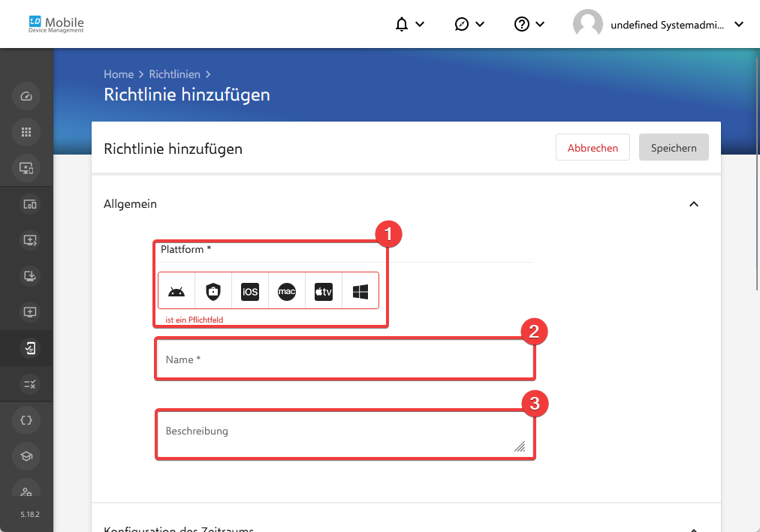This screenshot has width=760, height=532.
Task: Open the dashboard gauge icon in sidebar
Action: [x=26, y=96]
